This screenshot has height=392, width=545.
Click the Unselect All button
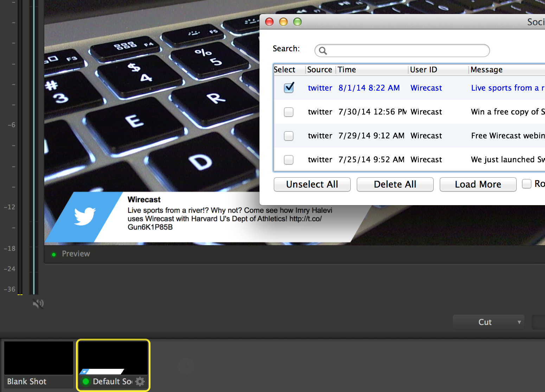click(x=312, y=184)
